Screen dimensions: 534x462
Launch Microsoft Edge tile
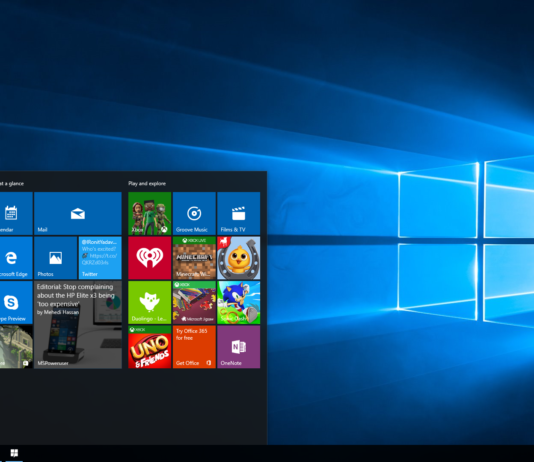[x=16, y=258]
